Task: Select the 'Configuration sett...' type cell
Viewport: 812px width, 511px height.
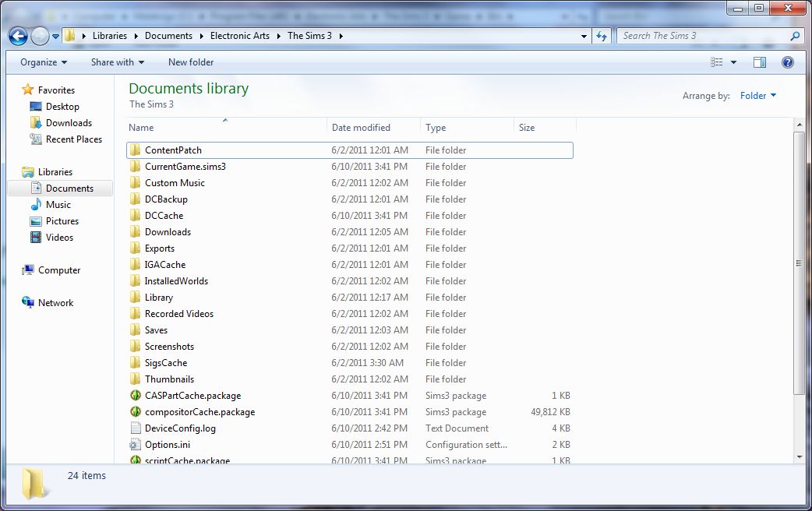Action: tap(466, 445)
